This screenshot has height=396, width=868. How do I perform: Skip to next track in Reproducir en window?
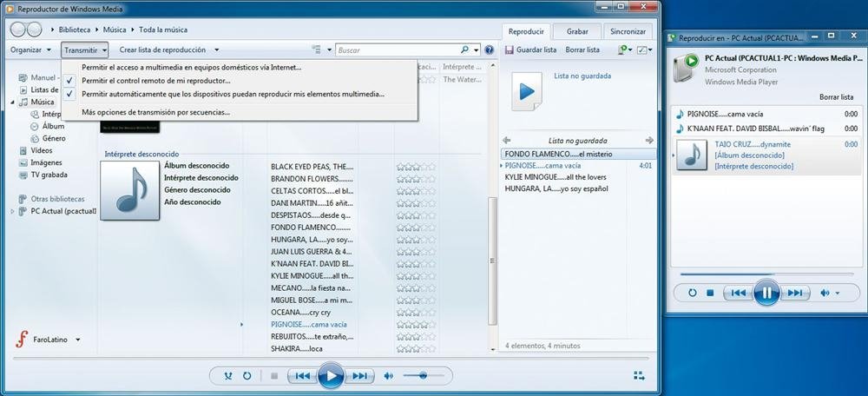(x=795, y=293)
